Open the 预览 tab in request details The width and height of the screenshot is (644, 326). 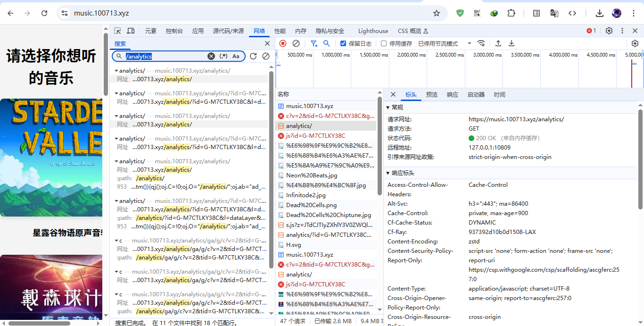(x=431, y=94)
